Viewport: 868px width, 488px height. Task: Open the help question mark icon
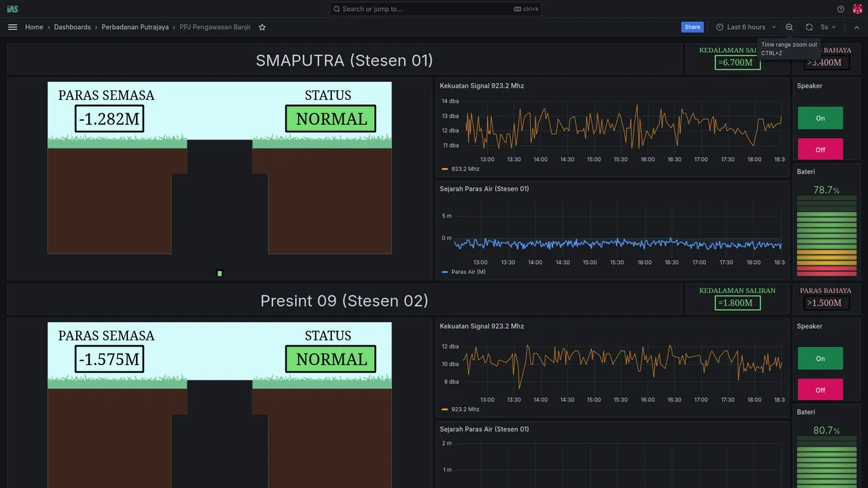click(x=841, y=9)
